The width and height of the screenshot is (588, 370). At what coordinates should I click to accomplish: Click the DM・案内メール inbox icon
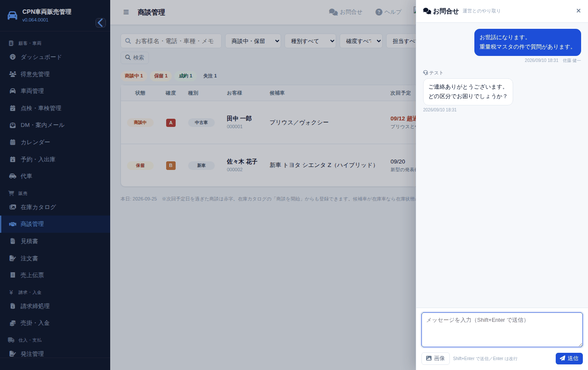coord(12,125)
